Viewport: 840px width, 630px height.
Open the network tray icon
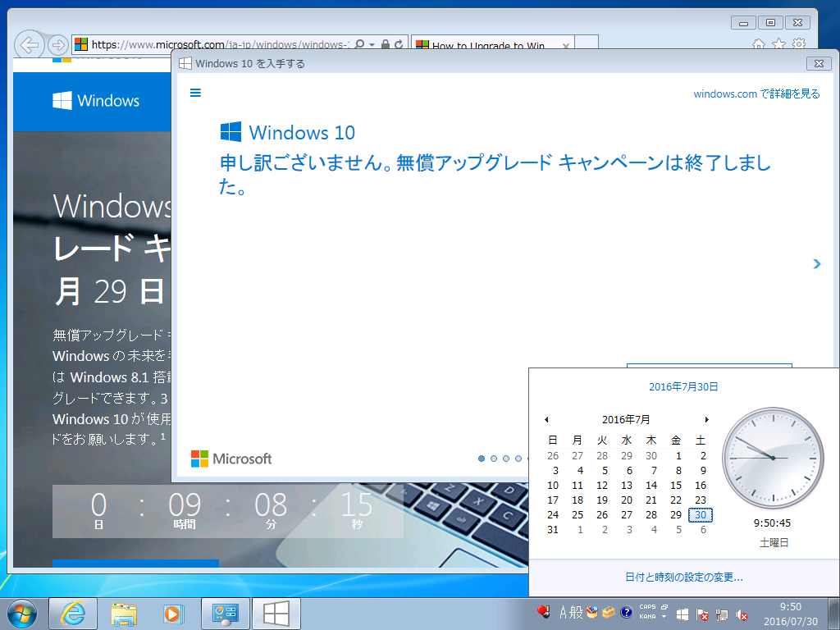(x=722, y=614)
